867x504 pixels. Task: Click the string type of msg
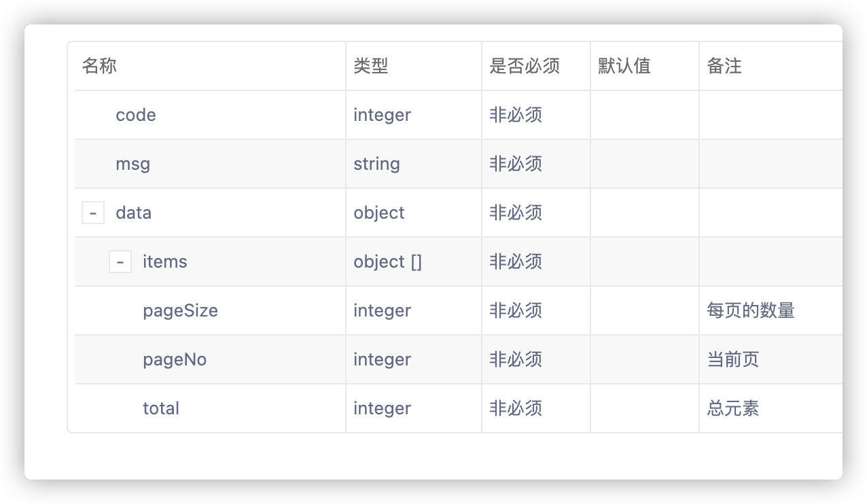click(x=376, y=164)
